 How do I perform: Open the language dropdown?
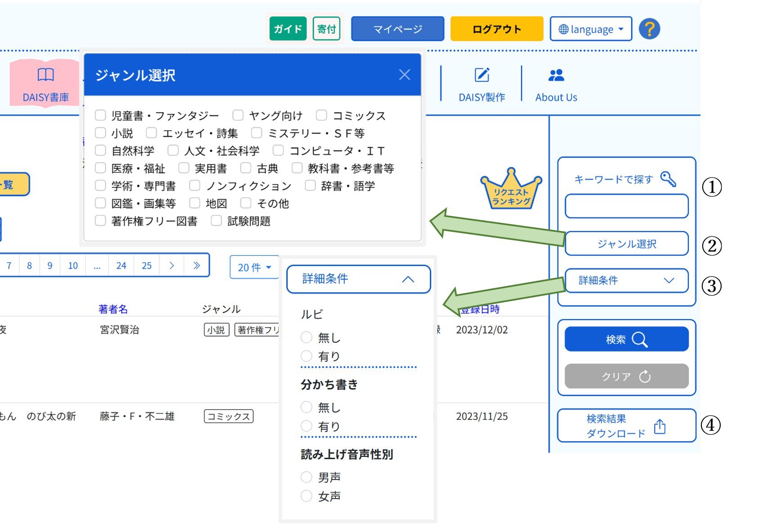pyautogui.click(x=591, y=29)
